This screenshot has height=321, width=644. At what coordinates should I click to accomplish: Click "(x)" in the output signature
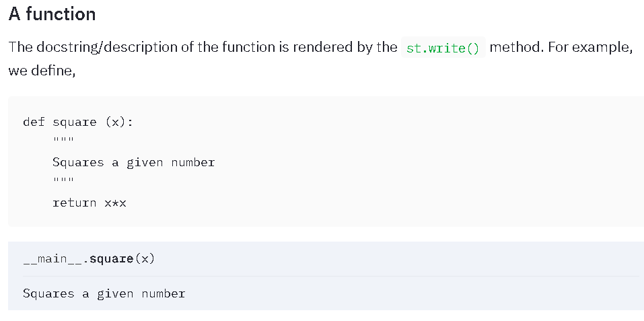[x=144, y=259]
